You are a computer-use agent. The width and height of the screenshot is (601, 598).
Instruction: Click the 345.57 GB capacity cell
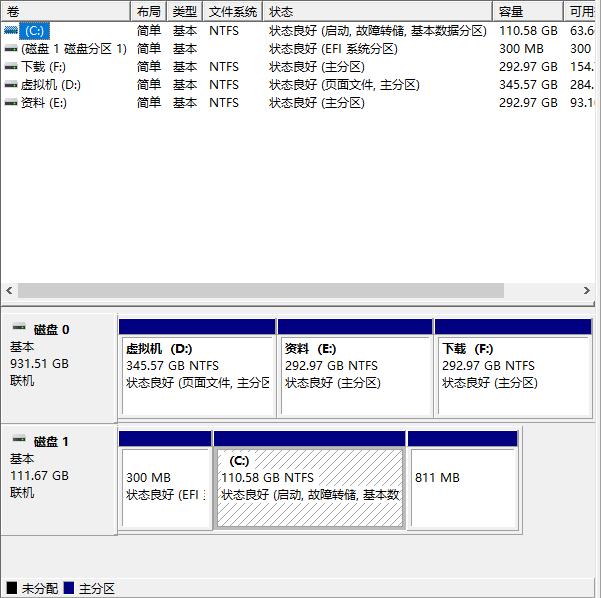click(528, 85)
